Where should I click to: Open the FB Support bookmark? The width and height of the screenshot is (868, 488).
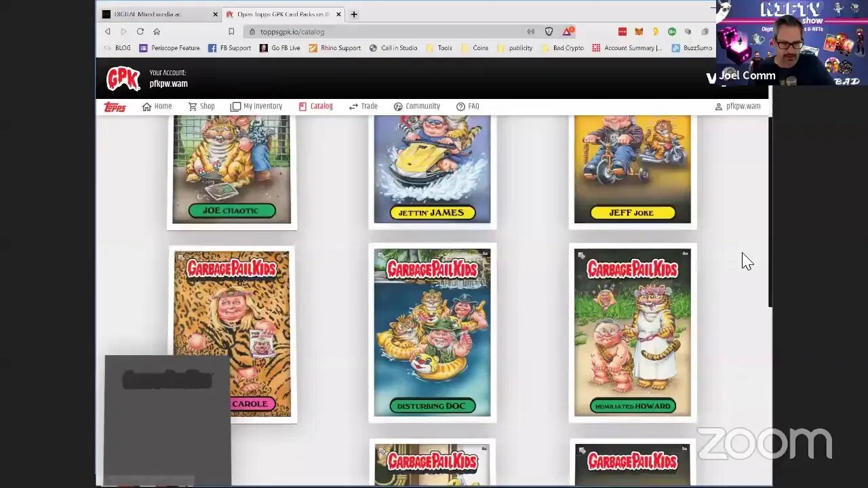click(229, 48)
